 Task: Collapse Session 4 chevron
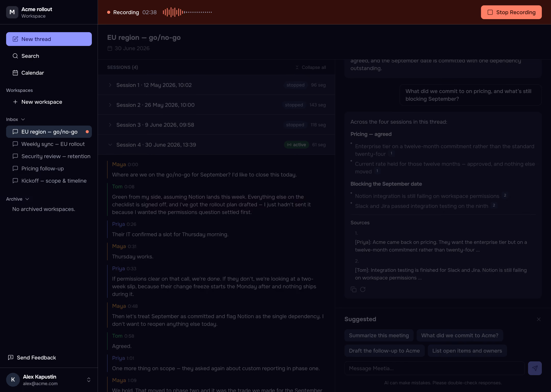coord(110,145)
